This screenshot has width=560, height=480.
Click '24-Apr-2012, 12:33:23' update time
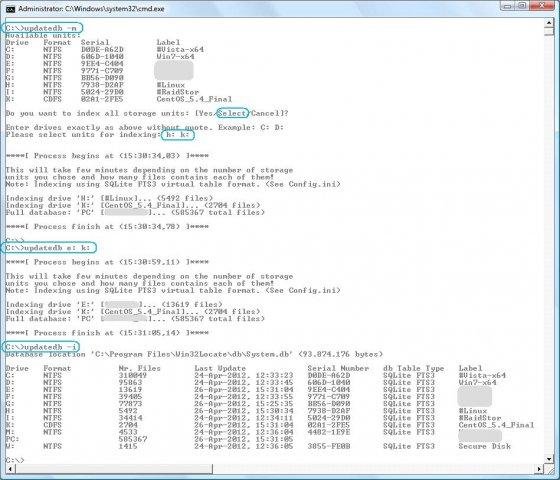(x=244, y=375)
